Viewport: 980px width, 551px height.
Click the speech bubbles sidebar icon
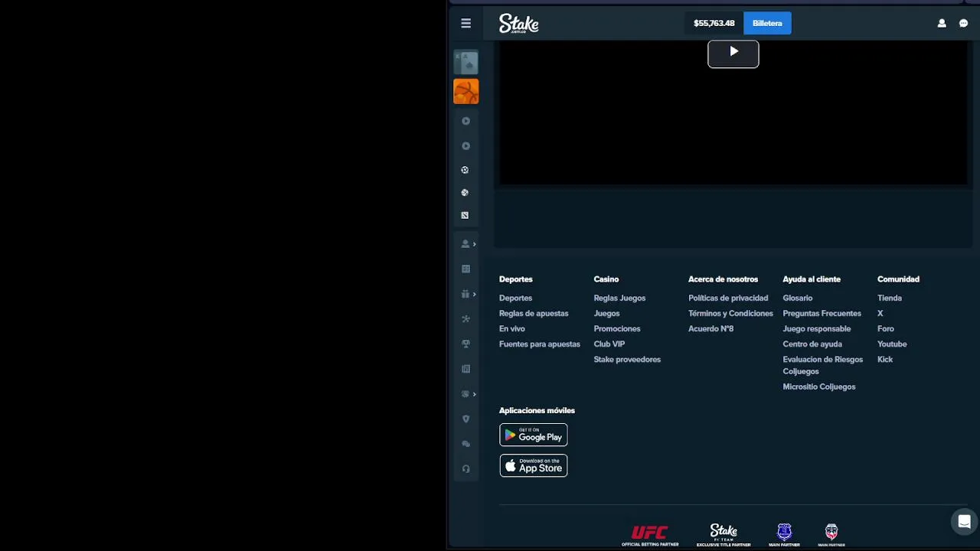pyautogui.click(x=465, y=444)
